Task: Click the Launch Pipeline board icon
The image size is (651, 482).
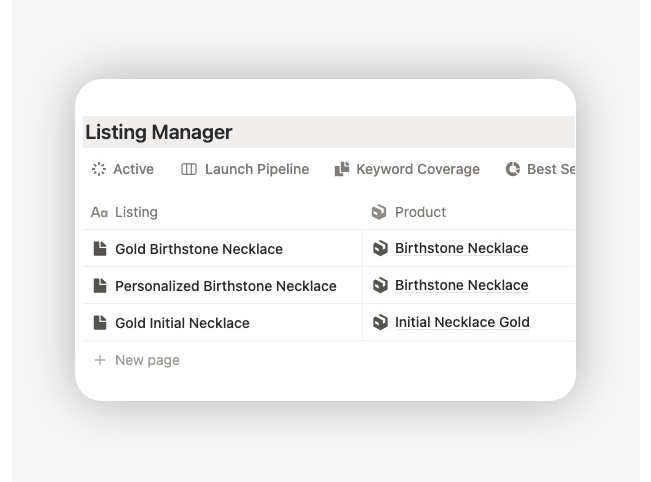Action: coord(189,169)
